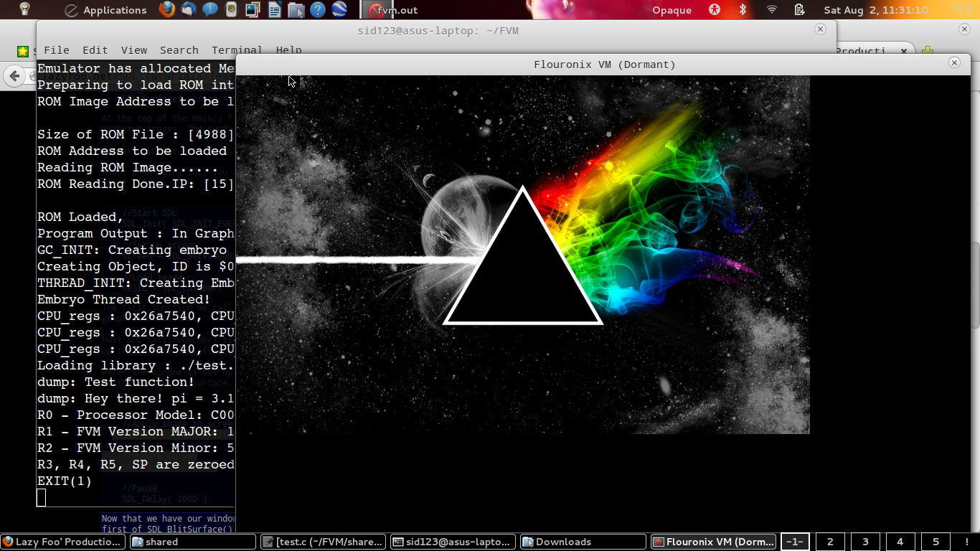Open the clock showing Sat Aug 2
The width and height of the screenshot is (980, 551).
click(x=877, y=10)
